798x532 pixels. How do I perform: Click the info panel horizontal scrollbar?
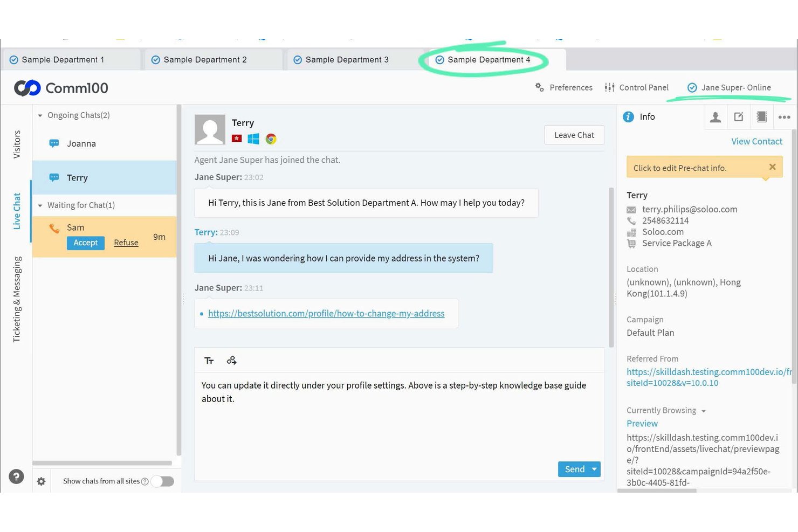pyautogui.click(x=657, y=490)
